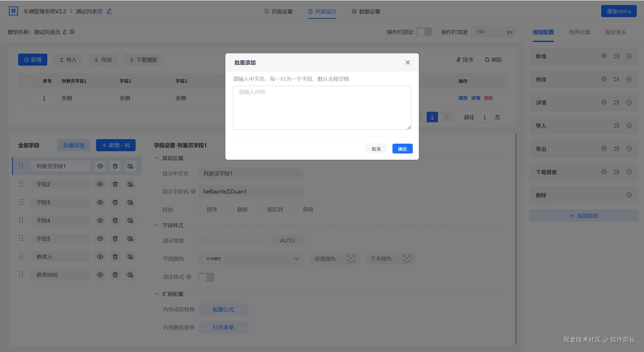Click the help icon beside 显示字段名
Viewport: 644px width, 352px height.
[193, 191]
